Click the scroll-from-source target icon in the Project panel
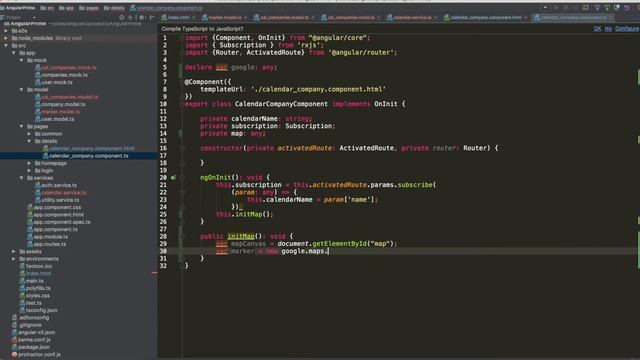Image resolution: width=640 pixels, height=360 pixels. click(122, 18)
